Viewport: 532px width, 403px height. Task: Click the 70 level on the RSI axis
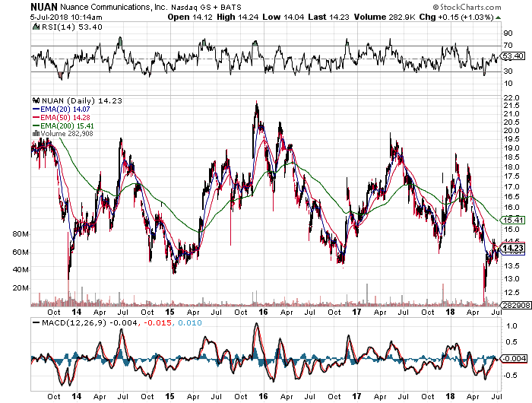[x=508, y=46]
